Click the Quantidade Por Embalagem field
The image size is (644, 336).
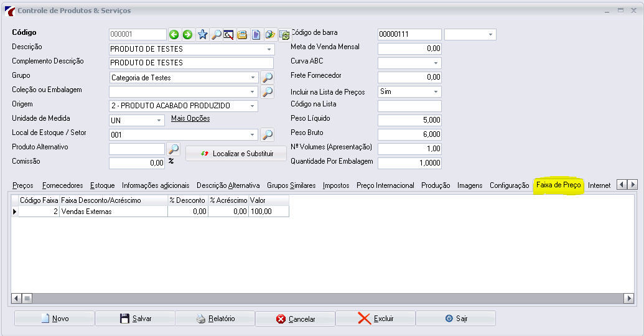tap(409, 163)
